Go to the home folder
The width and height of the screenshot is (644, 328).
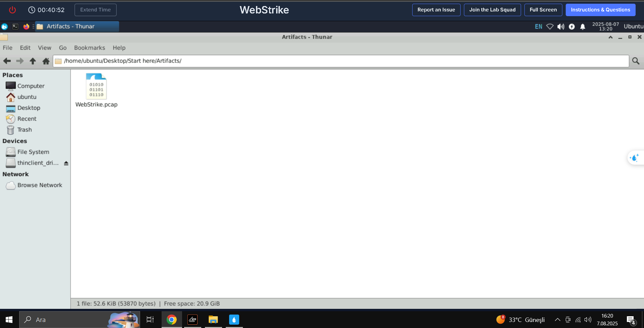click(46, 61)
